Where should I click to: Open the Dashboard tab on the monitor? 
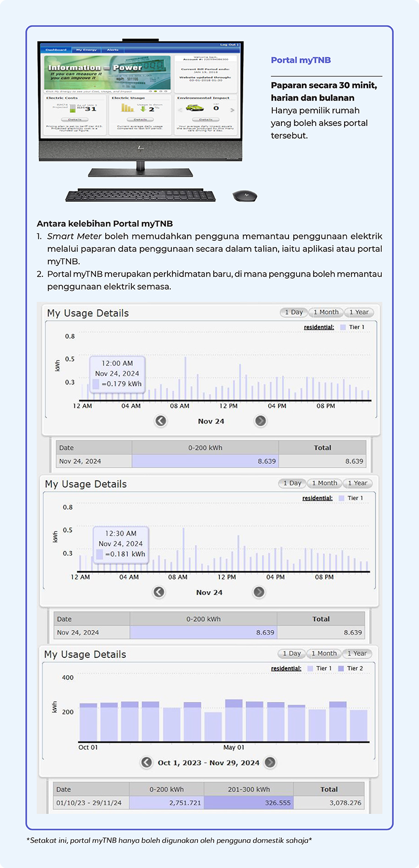coord(56,50)
